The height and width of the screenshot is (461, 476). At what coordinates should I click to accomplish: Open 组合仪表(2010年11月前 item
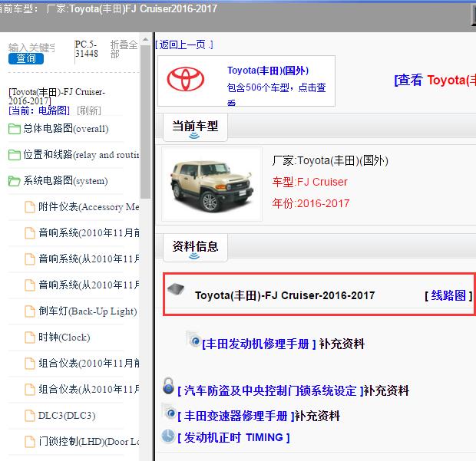click(x=88, y=364)
